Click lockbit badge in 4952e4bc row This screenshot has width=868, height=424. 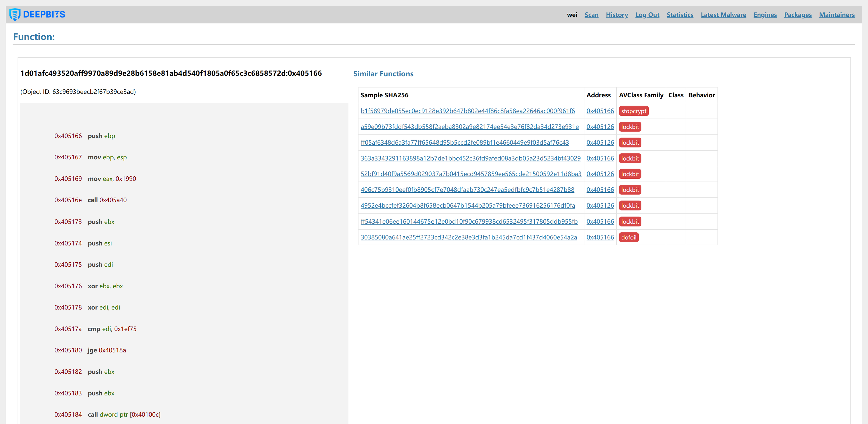point(630,206)
